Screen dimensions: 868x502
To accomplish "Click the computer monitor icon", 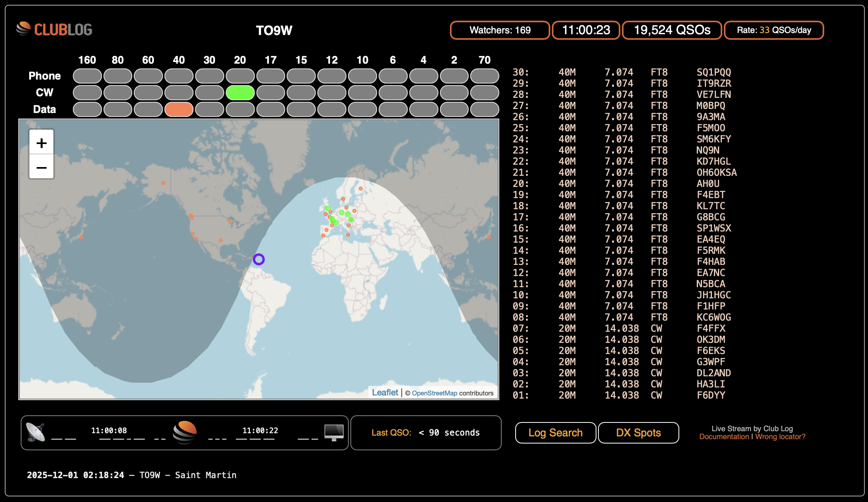I will pyautogui.click(x=334, y=432).
